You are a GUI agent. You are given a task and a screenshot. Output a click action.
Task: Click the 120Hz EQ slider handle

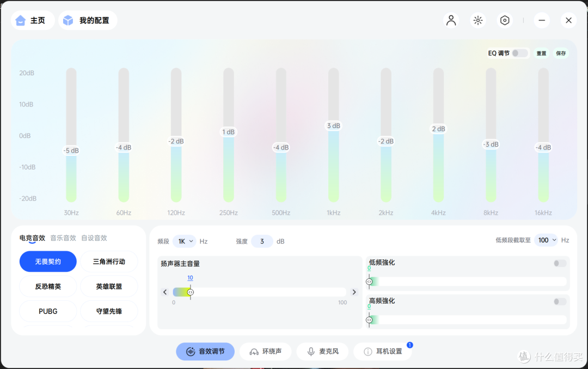click(x=176, y=141)
